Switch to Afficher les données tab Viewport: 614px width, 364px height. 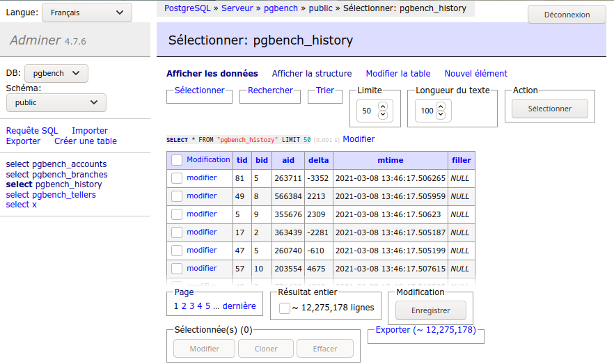(212, 74)
